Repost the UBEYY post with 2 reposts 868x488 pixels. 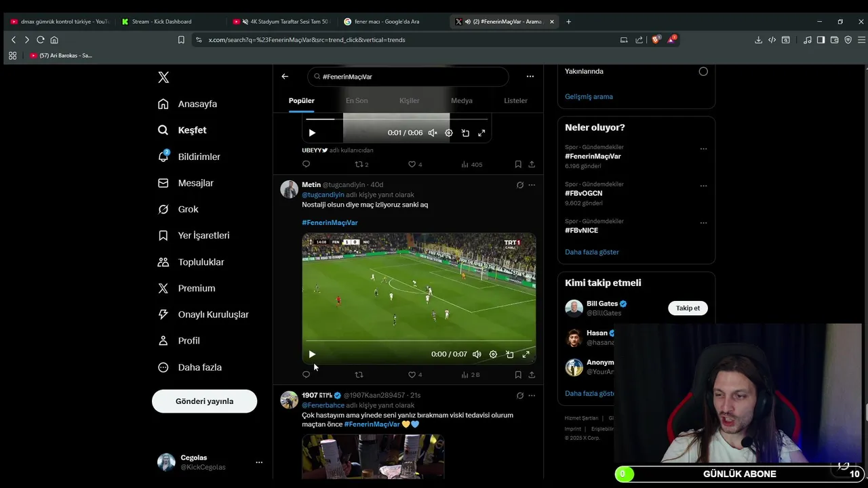(x=362, y=165)
